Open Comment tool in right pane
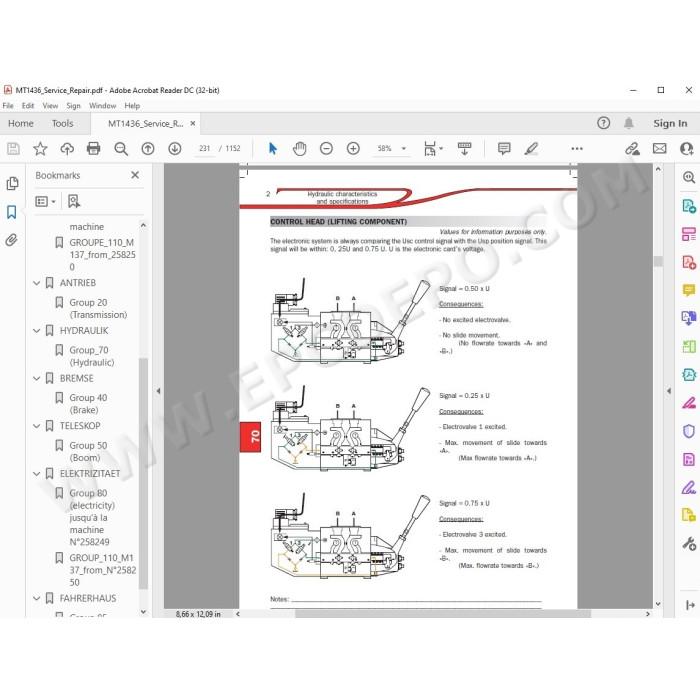Viewport: 700px width, 700px height. [x=689, y=290]
